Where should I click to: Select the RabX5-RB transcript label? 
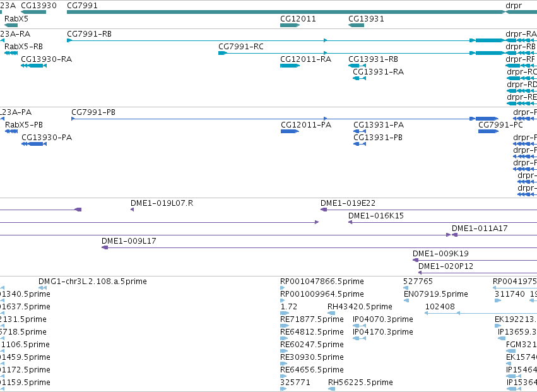[23, 47]
